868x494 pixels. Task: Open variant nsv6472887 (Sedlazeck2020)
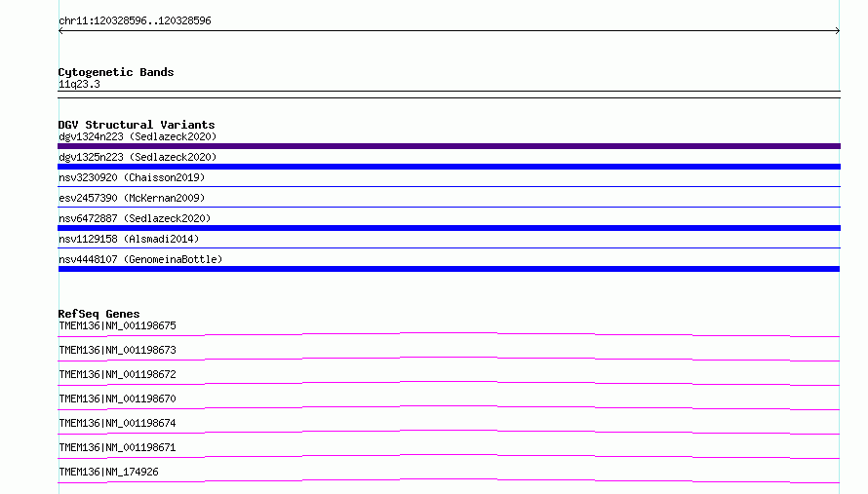point(135,218)
